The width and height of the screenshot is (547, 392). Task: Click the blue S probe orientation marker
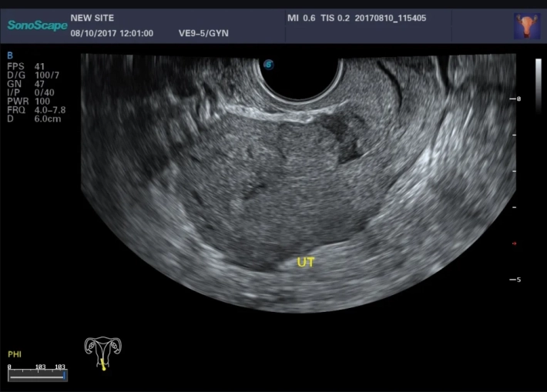[x=268, y=64]
